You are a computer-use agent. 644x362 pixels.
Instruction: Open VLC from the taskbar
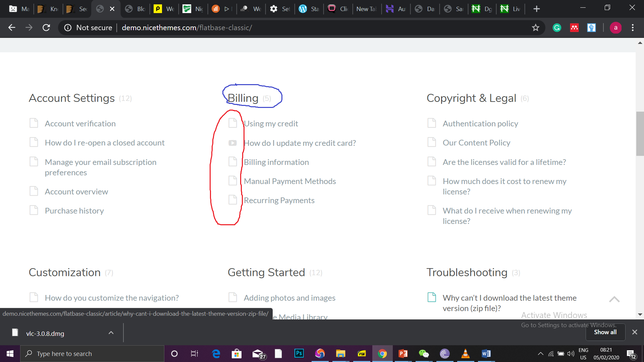465,354
